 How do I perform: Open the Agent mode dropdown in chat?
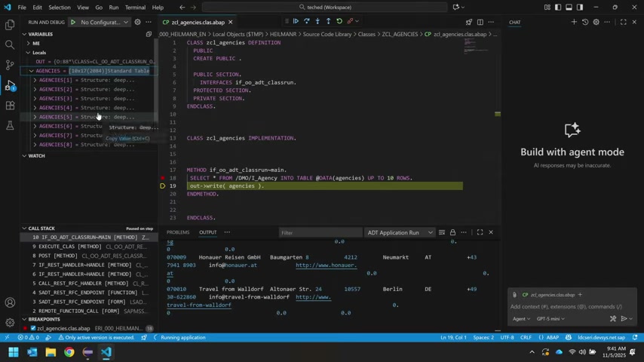click(x=521, y=319)
